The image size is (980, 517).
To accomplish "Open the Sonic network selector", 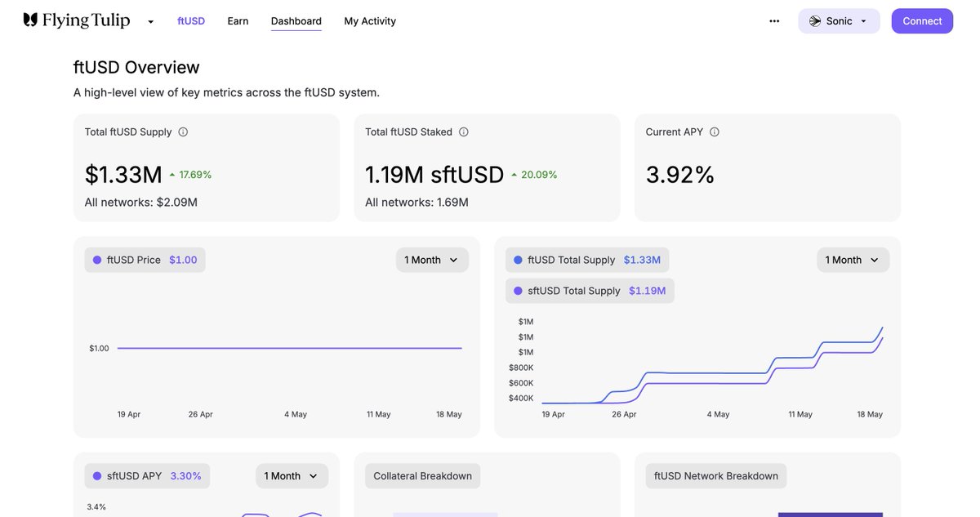I will 839,21.
